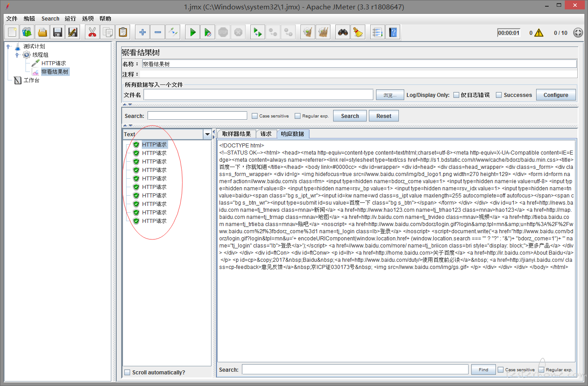Click the Reset button
588x386 pixels.
pos(384,116)
